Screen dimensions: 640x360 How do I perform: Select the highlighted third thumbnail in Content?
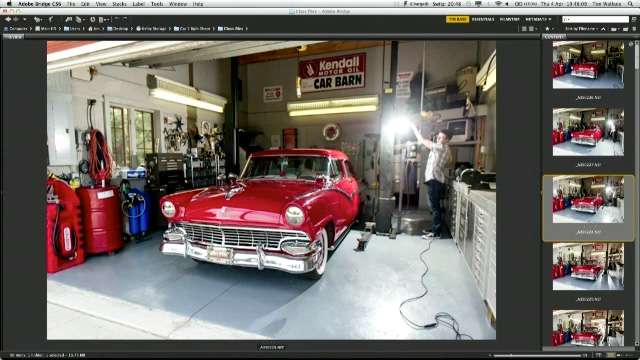tap(588, 199)
